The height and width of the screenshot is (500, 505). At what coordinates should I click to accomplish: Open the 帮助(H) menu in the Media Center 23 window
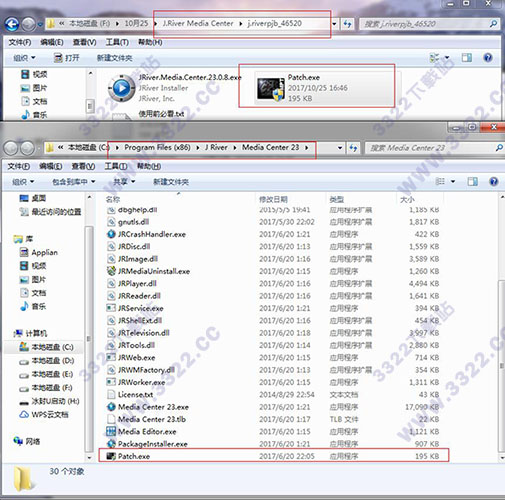click(149, 166)
